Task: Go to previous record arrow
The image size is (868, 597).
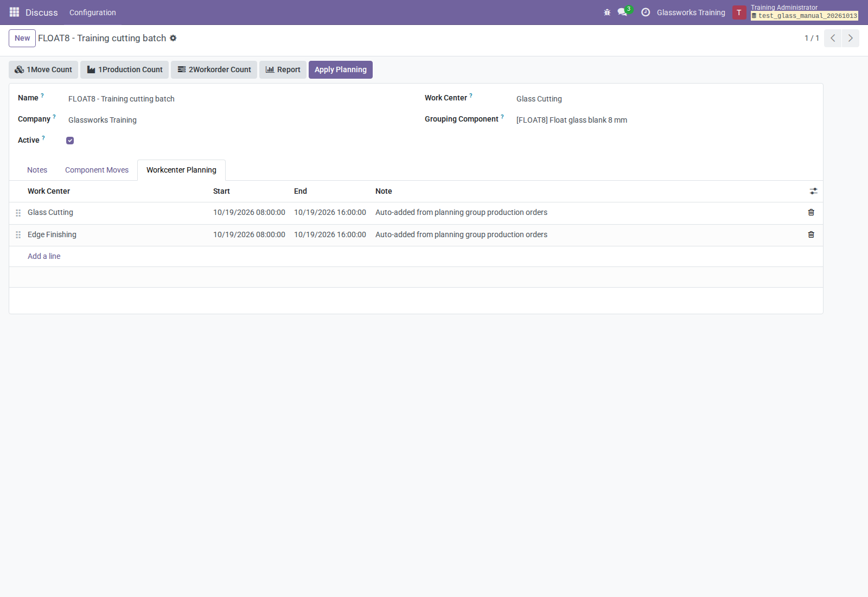Action: point(833,38)
